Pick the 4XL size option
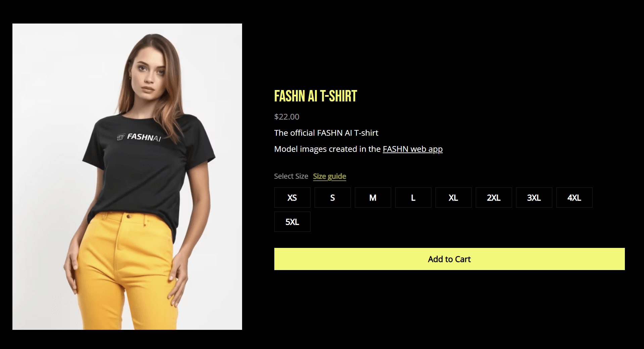The height and width of the screenshot is (349, 644). coord(574,198)
